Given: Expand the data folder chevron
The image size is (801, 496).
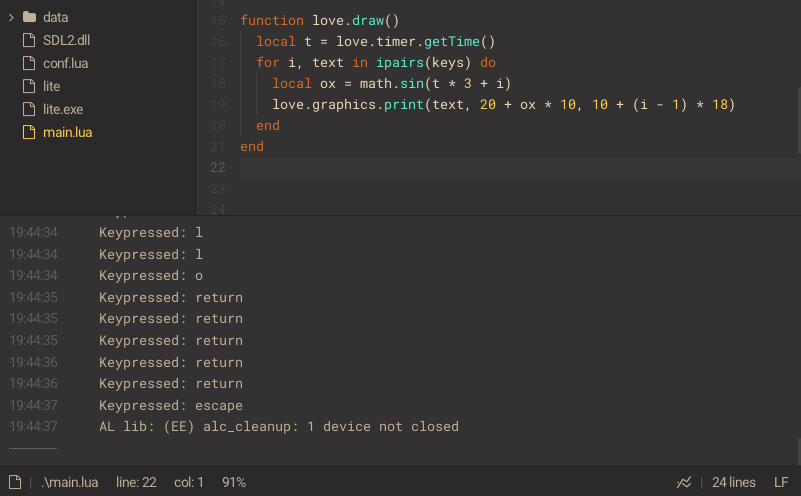Looking at the screenshot, I should 11,17.
